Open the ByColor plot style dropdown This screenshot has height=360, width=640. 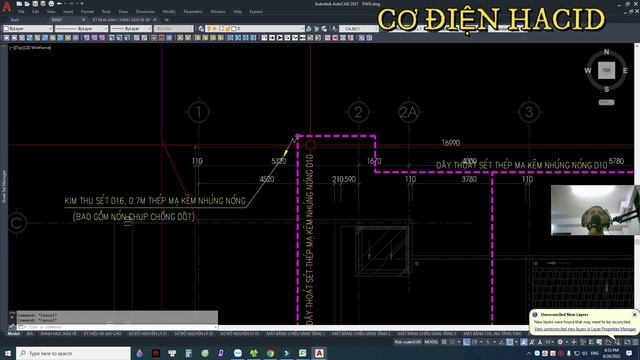point(174,29)
